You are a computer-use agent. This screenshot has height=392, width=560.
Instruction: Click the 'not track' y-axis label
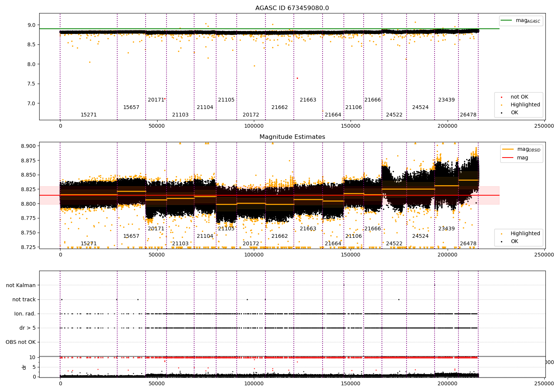pyautogui.click(x=24, y=299)
